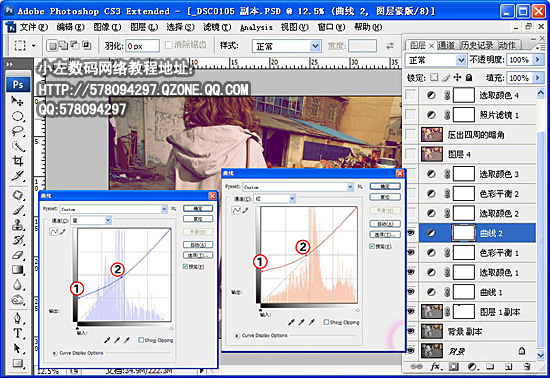
Task: Click 自动(A) in red-channel Curves dialog
Action: (x=385, y=224)
